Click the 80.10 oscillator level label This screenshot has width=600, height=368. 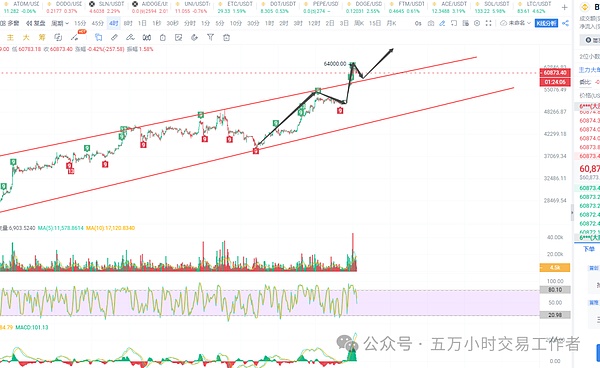click(x=555, y=290)
